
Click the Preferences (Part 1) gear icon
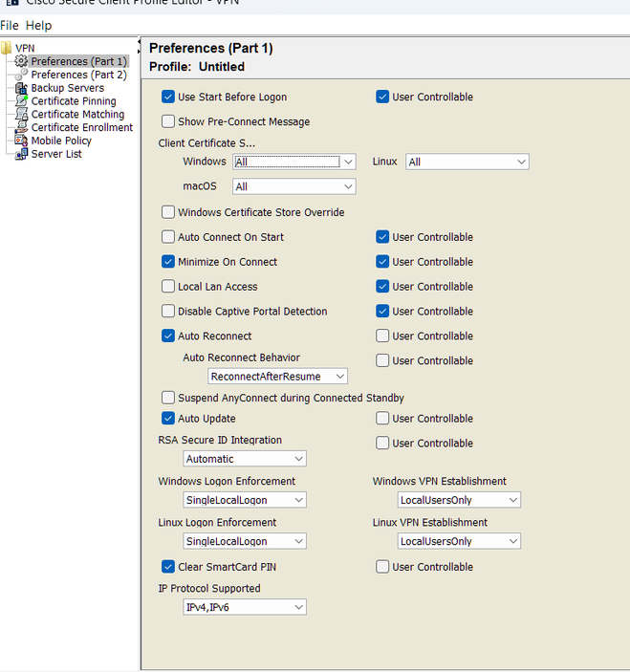22,62
